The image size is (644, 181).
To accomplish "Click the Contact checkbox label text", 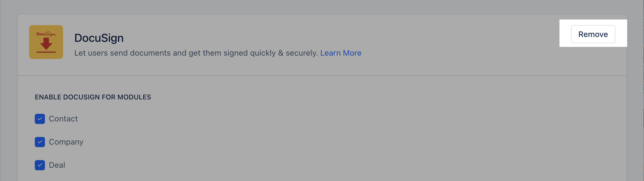I will 63,119.
